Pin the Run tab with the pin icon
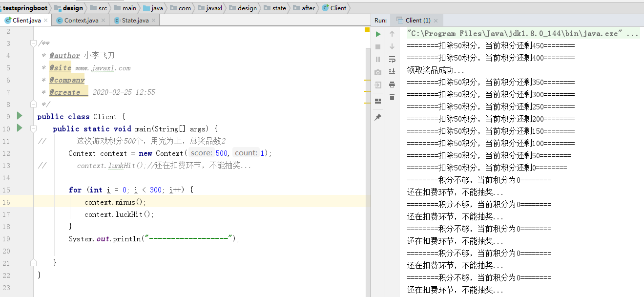Viewport: 644px width, 297px height. click(378, 117)
